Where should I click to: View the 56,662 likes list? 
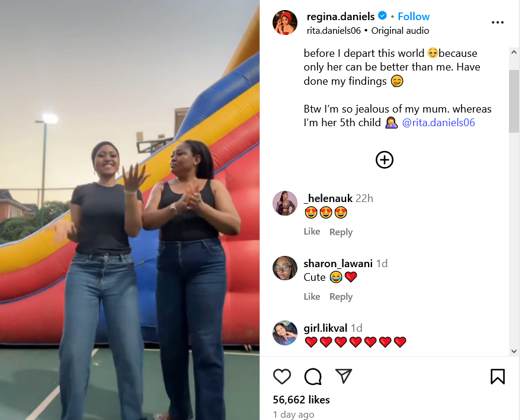point(301,399)
